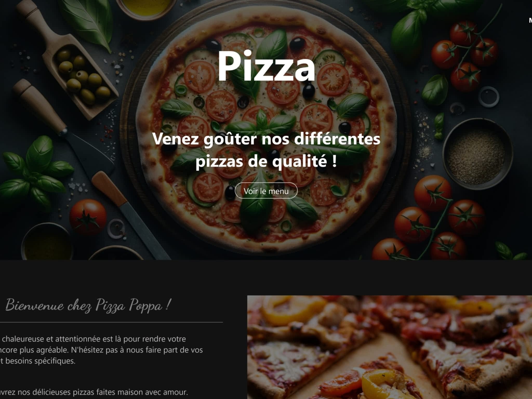Image resolution: width=532 pixels, height=399 pixels.
Task: Click the délicieuses pizzas faites maison sentence
Action: (94, 392)
